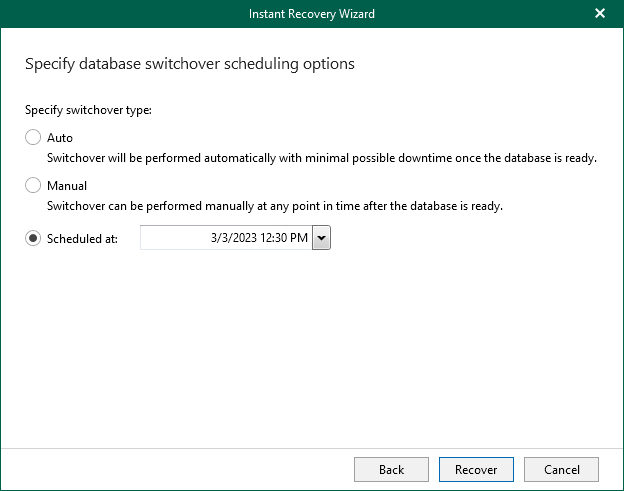Select the Manual switchover radio button
This screenshot has width=624, height=491.
coord(33,186)
